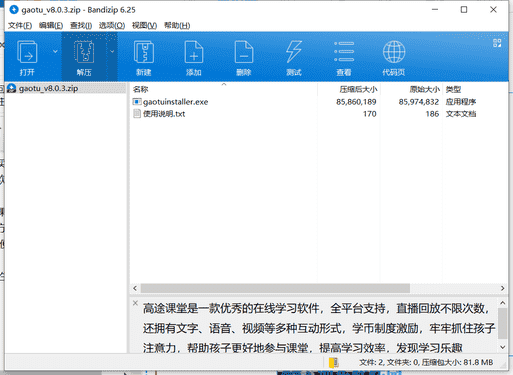Click comment panel scroll down arrow
The width and height of the screenshot is (513, 375).
coord(502,347)
